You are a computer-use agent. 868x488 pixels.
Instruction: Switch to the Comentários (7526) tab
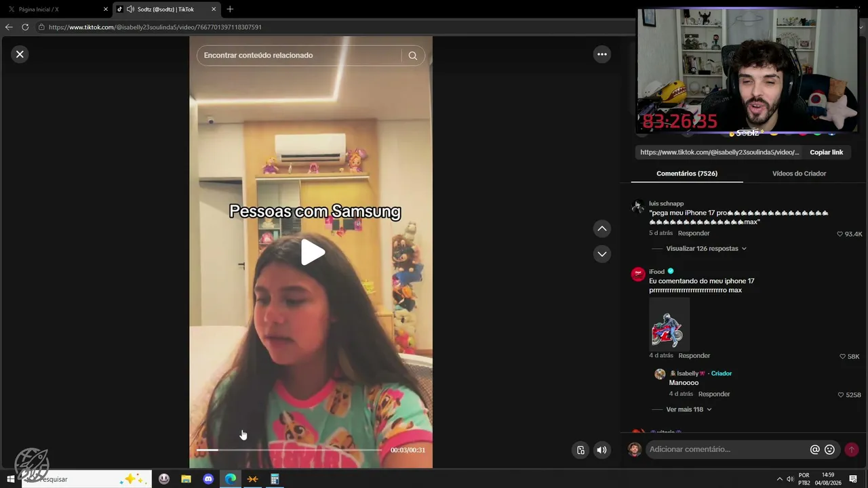[x=687, y=174]
